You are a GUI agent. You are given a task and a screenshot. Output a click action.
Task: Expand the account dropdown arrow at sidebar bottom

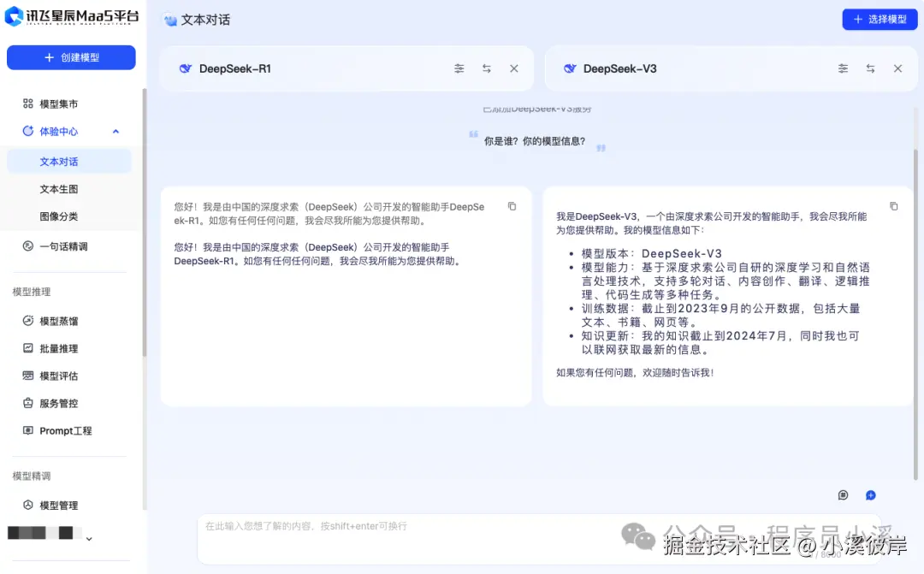(x=89, y=539)
